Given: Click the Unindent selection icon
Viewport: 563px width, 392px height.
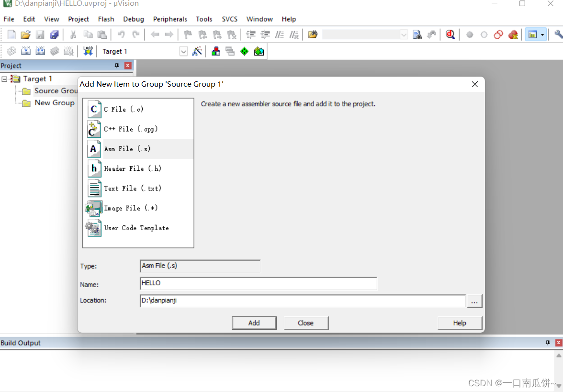Looking at the screenshot, I should (x=265, y=34).
